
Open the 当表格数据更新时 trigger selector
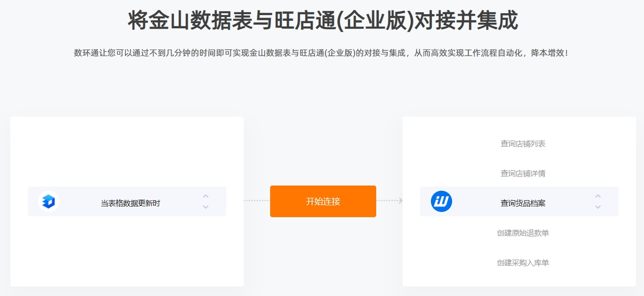(127, 202)
